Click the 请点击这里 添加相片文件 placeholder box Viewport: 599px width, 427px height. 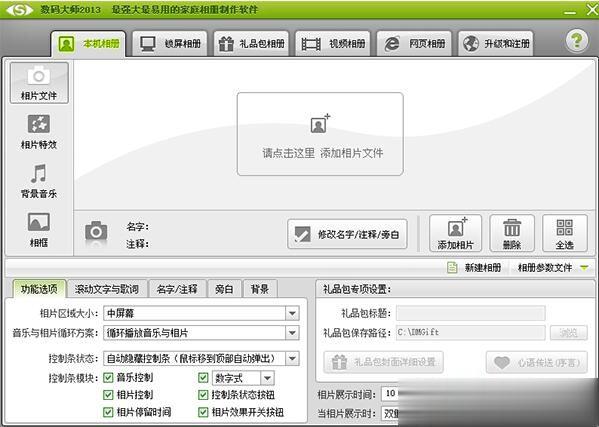tap(320, 134)
